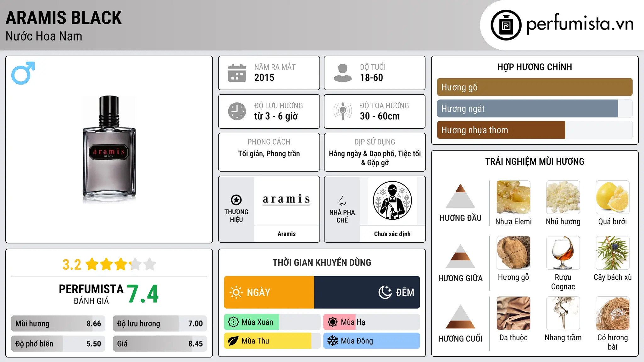
Task: Click the moon icon in the Đêm bar
Action: tap(385, 292)
